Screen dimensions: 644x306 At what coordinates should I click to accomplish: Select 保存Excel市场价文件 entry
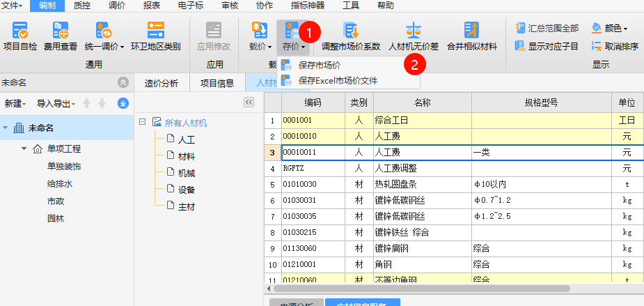pyautogui.click(x=348, y=81)
